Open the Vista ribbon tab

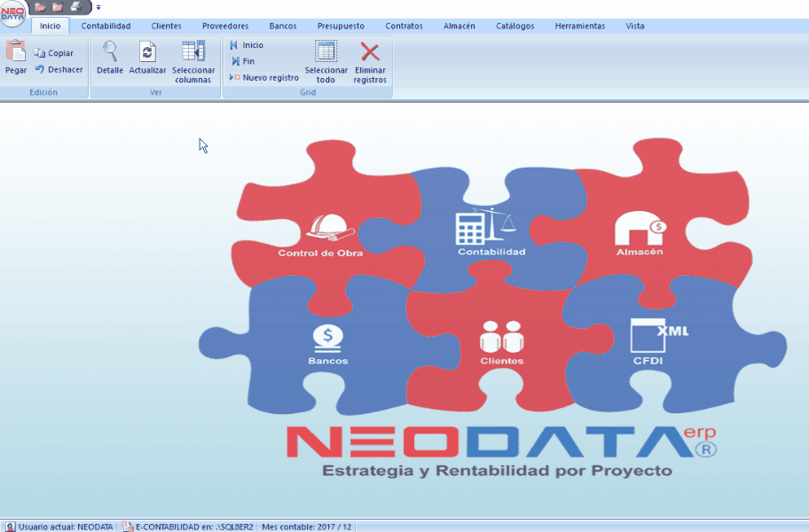634,26
